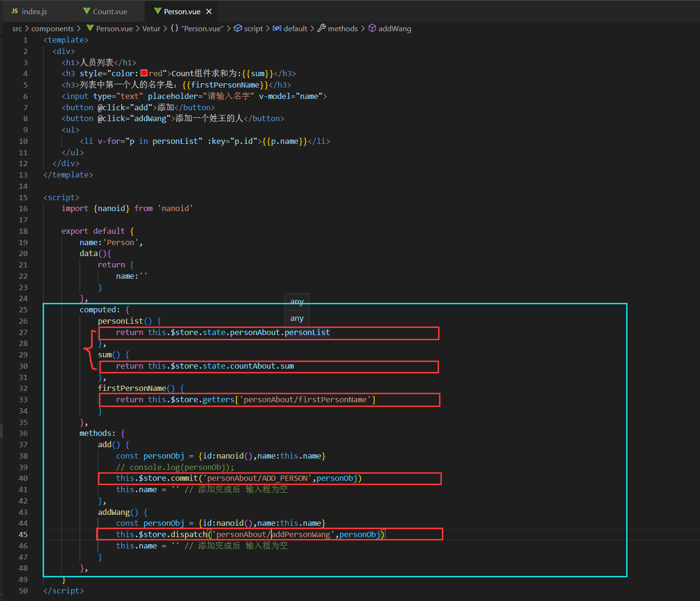Click name:'Person' on line 19
Screen dimensions: 700x601
coord(109,243)
